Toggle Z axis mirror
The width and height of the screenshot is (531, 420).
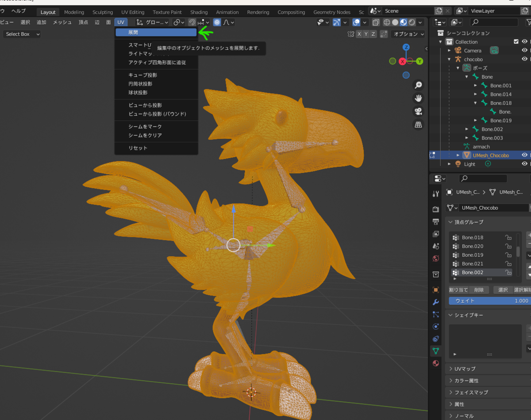(373, 34)
